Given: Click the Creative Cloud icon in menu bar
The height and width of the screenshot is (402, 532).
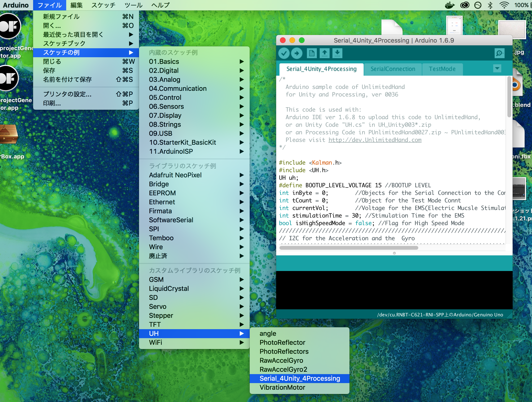Looking at the screenshot, I should point(464,5).
